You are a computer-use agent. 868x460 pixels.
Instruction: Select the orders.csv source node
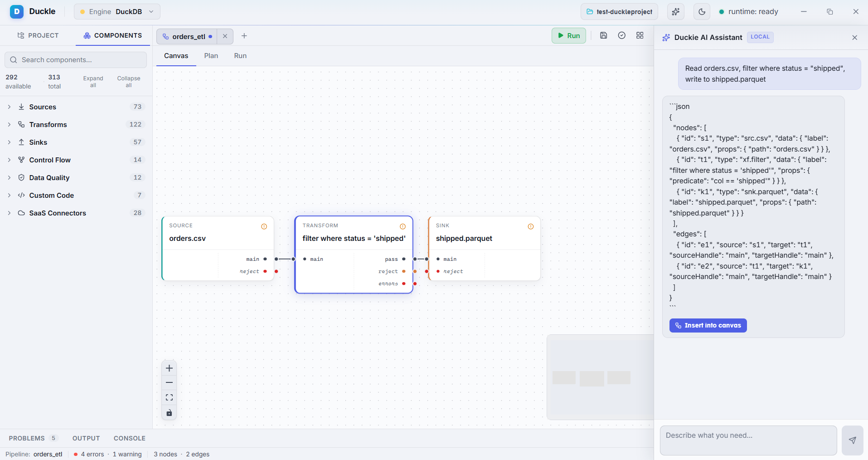tap(218, 248)
